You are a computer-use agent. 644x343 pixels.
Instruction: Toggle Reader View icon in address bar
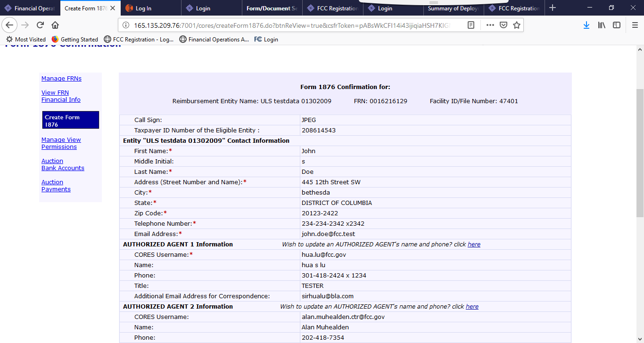point(471,25)
